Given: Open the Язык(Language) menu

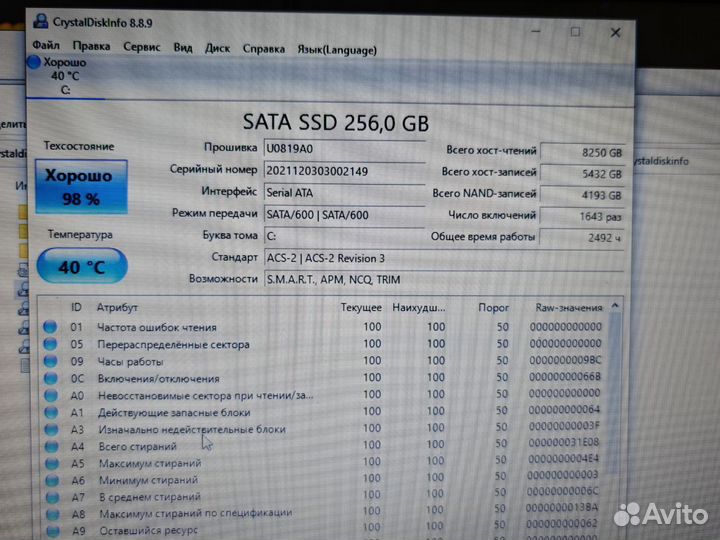Looking at the screenshot, I should (x=337, y=50).
